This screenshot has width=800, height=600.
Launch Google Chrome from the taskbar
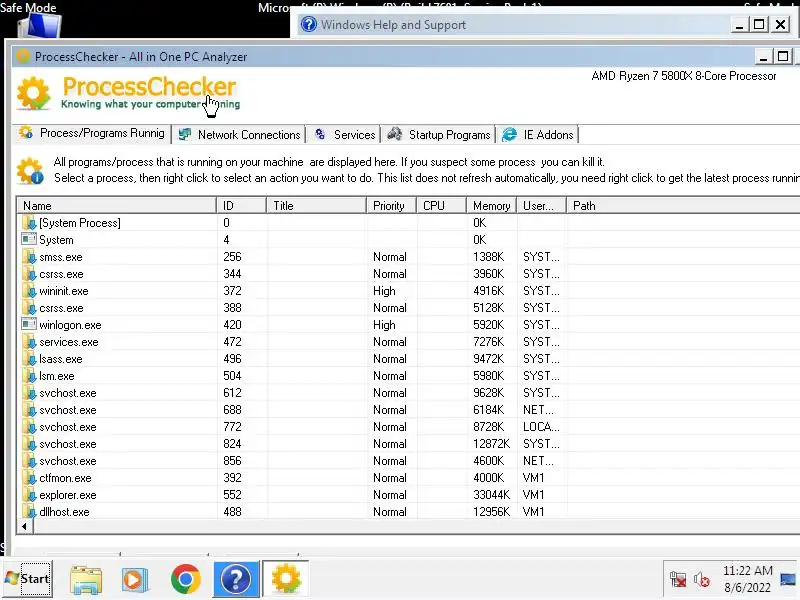[186, 579]
